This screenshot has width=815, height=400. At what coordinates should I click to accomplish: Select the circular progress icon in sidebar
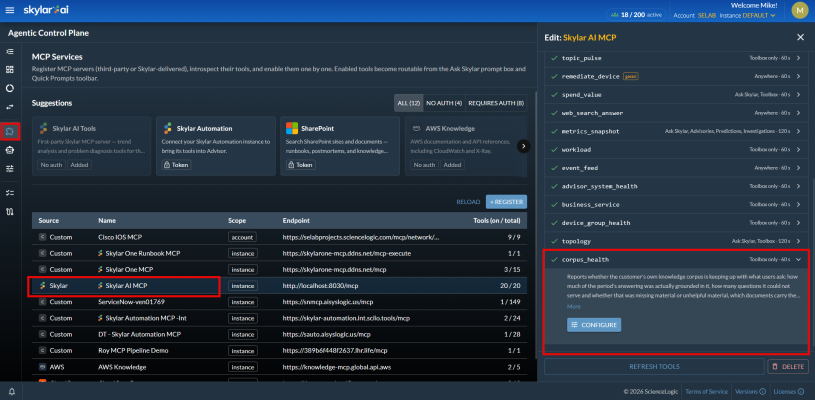pos(9,88)
